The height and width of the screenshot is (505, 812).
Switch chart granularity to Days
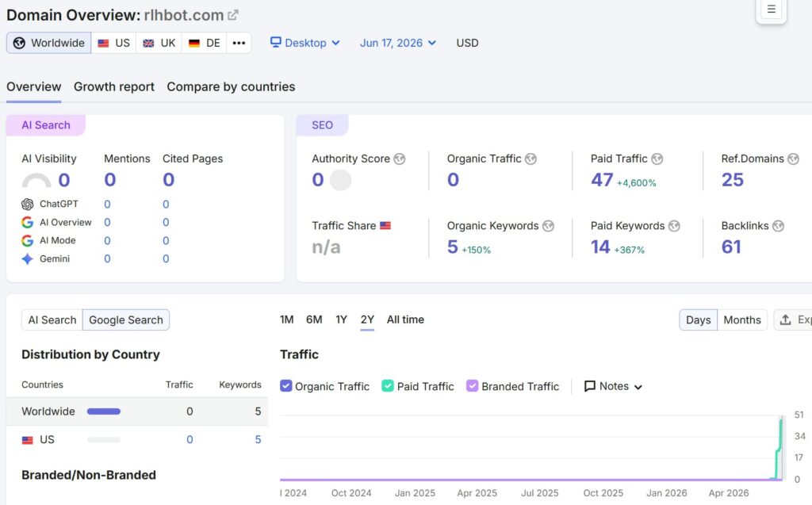[x=698, y=320]
